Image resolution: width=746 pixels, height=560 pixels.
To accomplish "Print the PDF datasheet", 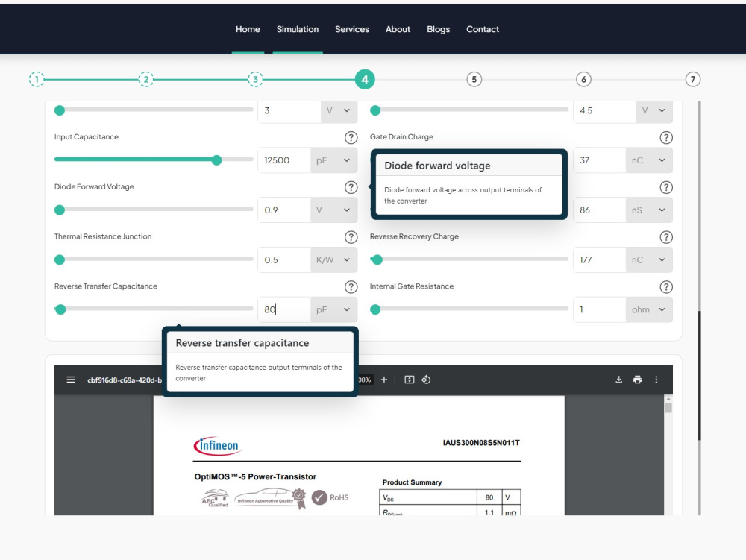I will tap(638, 380).
